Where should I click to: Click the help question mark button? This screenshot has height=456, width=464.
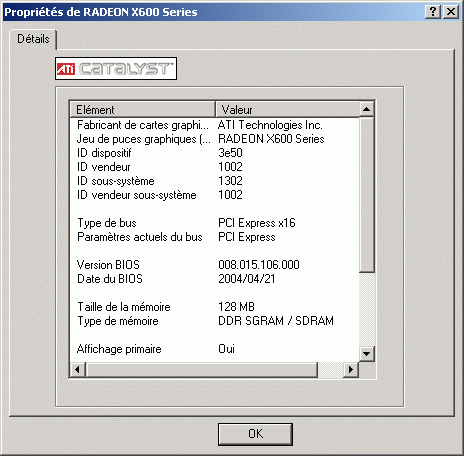[433, 12]
